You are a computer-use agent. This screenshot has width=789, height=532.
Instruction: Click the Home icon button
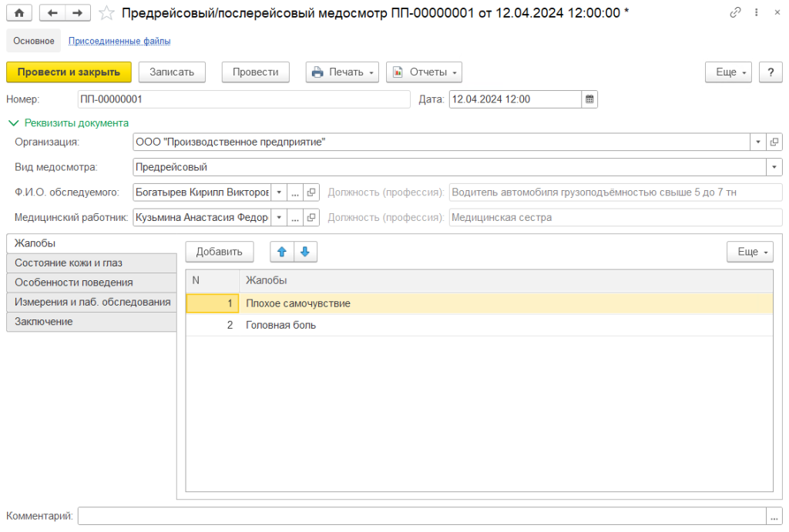20,13
